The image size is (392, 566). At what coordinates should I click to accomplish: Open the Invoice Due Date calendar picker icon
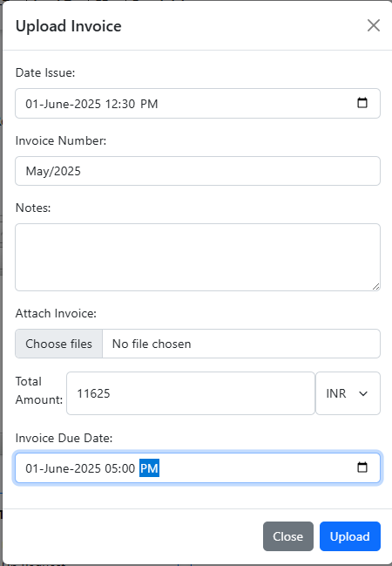coord(362,467)
